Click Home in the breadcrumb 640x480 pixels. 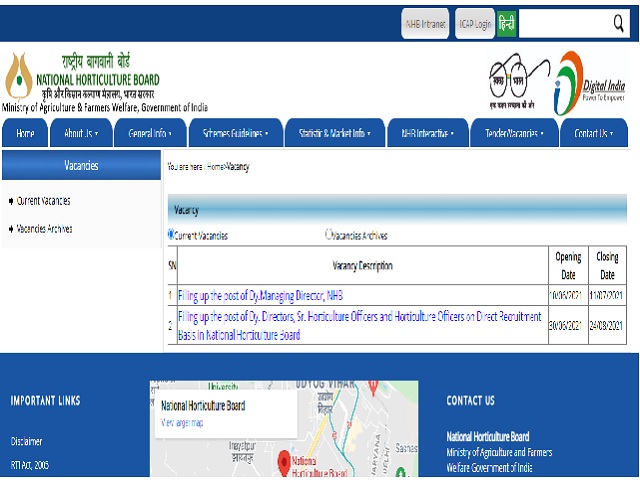click(215, 167)
